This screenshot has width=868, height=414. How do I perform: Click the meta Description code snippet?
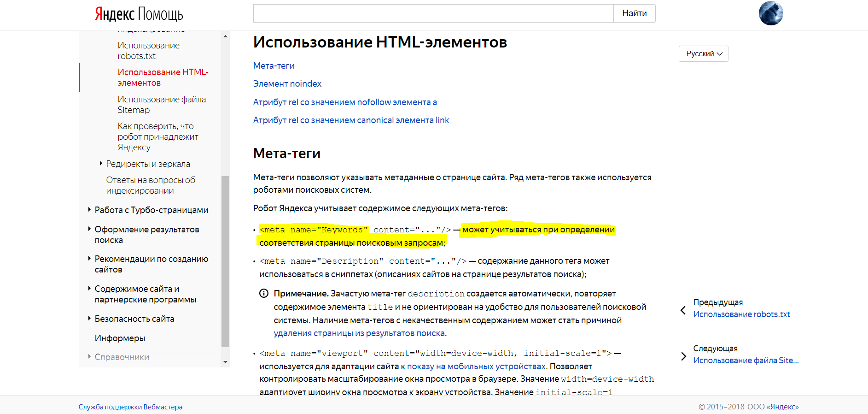point(363,261)
